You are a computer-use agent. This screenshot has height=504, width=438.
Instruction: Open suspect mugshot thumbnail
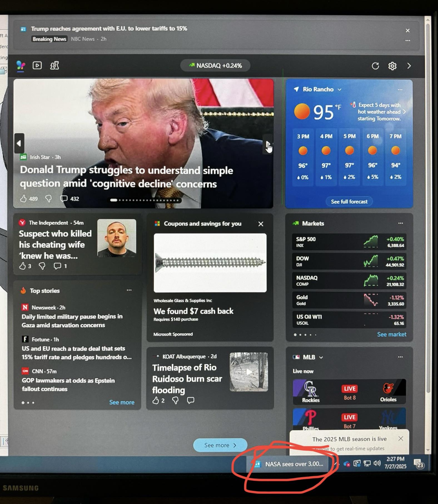tap(117, 238)
